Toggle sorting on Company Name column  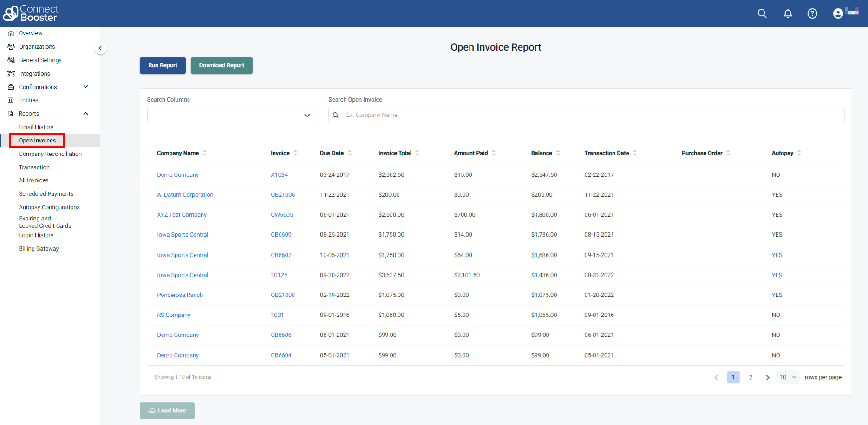[x=205, y=153]
